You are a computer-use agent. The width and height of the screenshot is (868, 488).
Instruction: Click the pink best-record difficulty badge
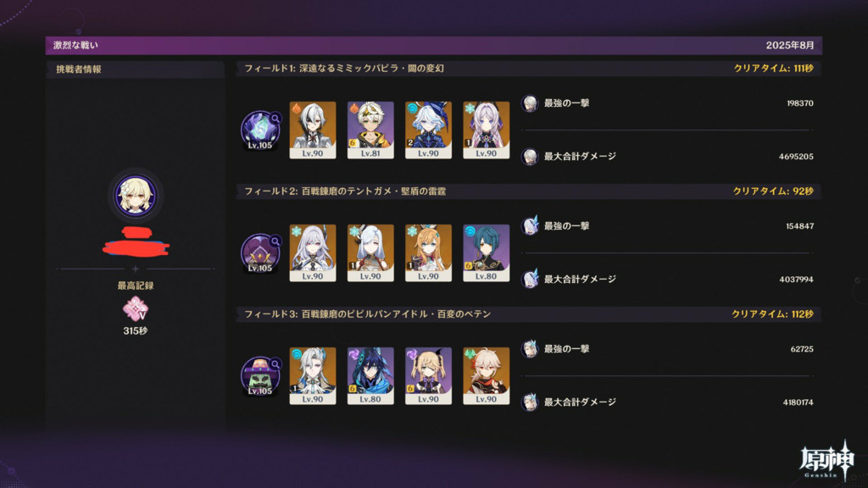(135, 308)
